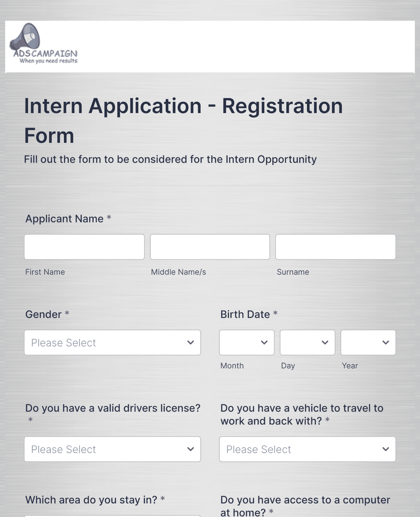Open the vehicle to travel dropdown
Screen dimensions: 420x517
(x=307, y=449)
